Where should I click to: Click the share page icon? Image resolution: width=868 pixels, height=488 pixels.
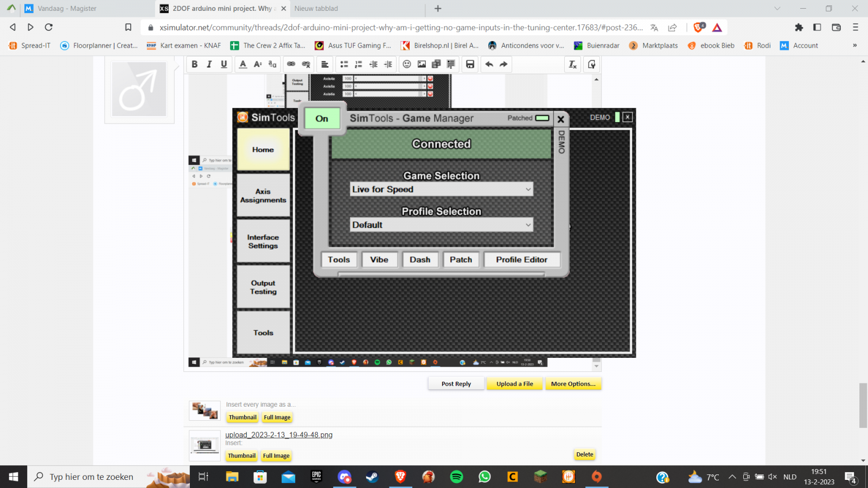click(x=673, y=28)
